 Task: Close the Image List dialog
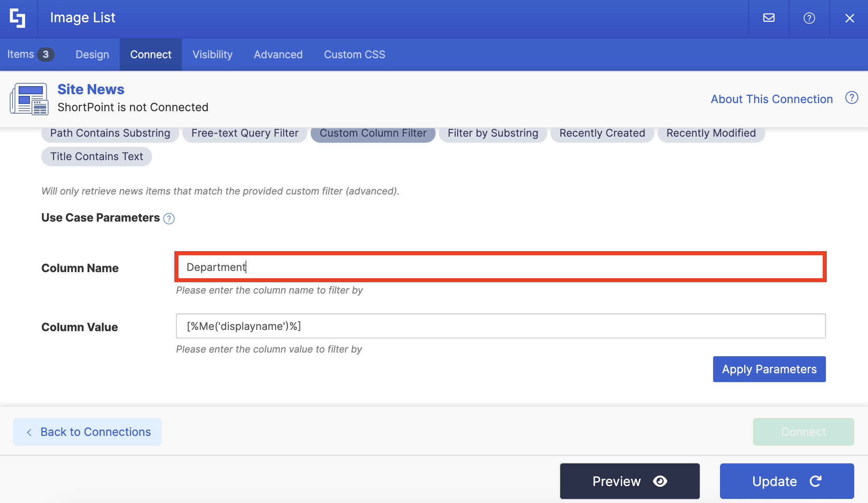click(849, 18)
